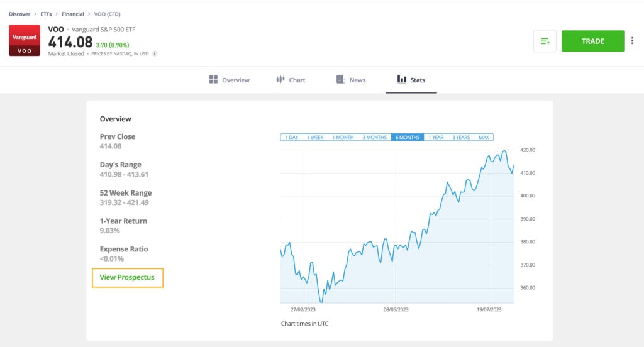Go to Discover breadcrumb
This screenshot has width=644, height=347.
click(x=19, y=14)
